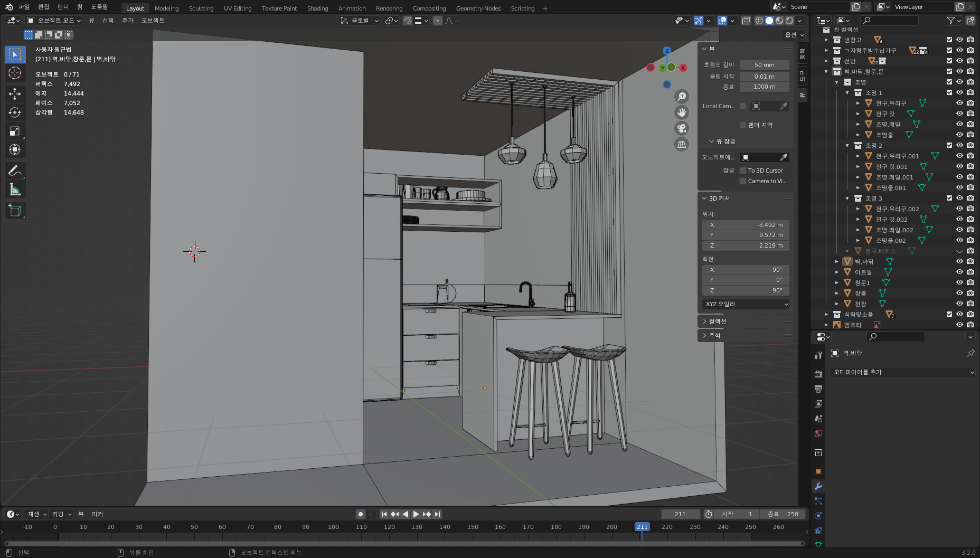Select the Move tool
The width and height of the screenshot is (980, 558).
15,94
